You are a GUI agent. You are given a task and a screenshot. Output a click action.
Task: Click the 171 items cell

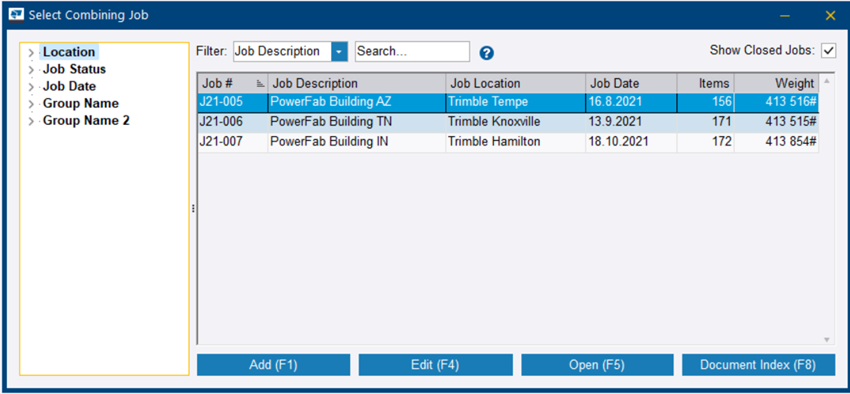point(705,122)
